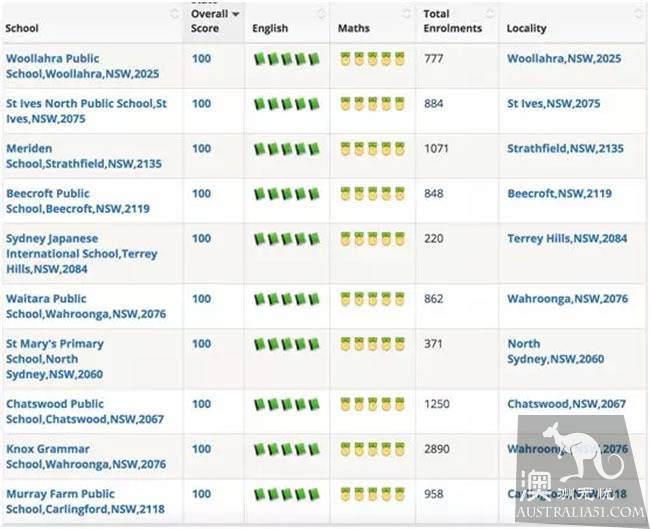The height and width of the screenshot is (529, 650).
Task: Click locality link Terrey Hills,NSW,2084
Action: click(567, 238)
